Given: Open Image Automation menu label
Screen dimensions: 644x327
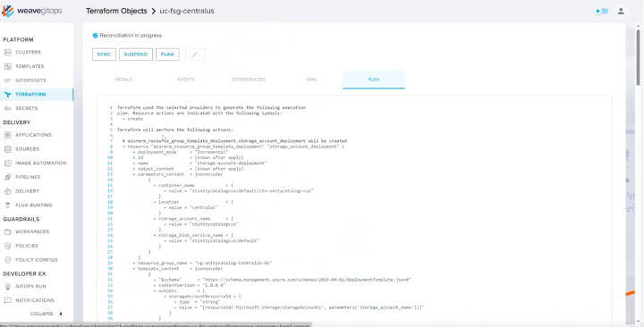Looking at the screenshot, I should coord(40,163).
